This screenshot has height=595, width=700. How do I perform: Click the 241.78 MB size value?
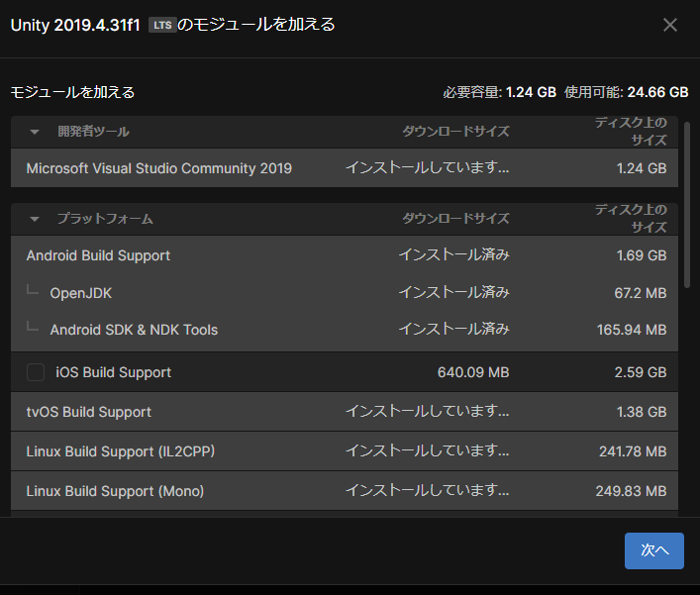[633, 451]
